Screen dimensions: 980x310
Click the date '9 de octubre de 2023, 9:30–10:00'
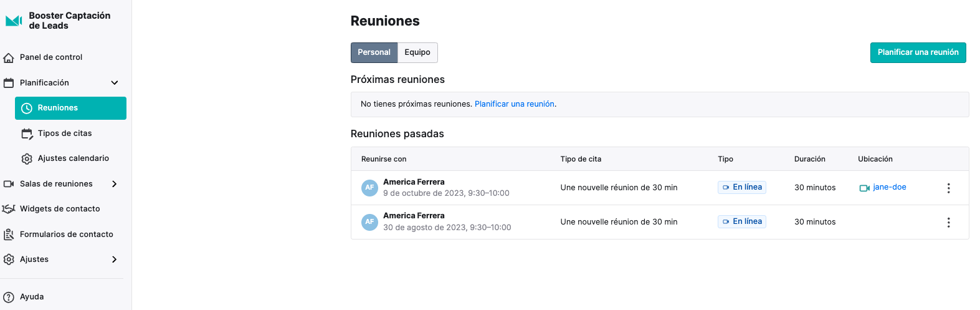(446, 193)
